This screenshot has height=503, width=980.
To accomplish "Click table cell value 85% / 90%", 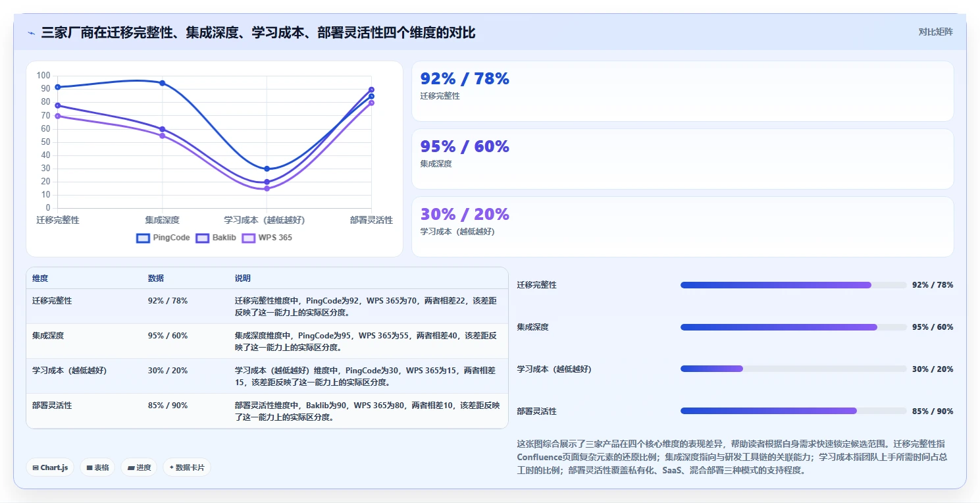I will [x=168, y=405].
